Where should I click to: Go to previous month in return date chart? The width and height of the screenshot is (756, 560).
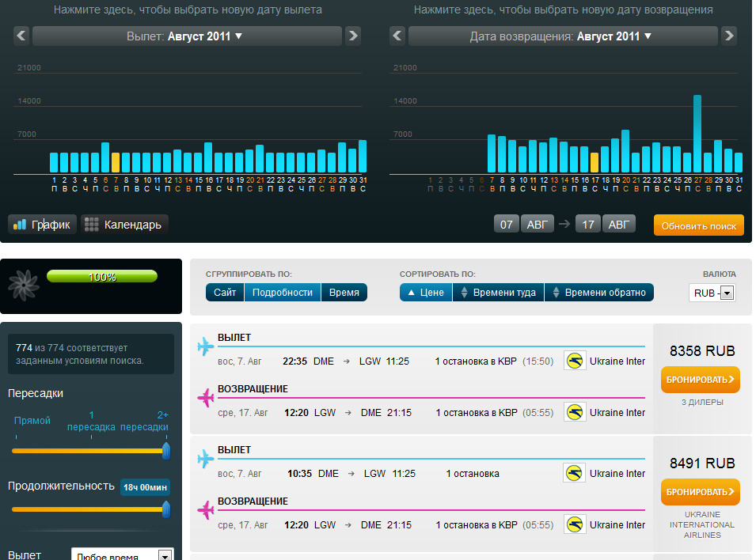(x=397, y=36)
